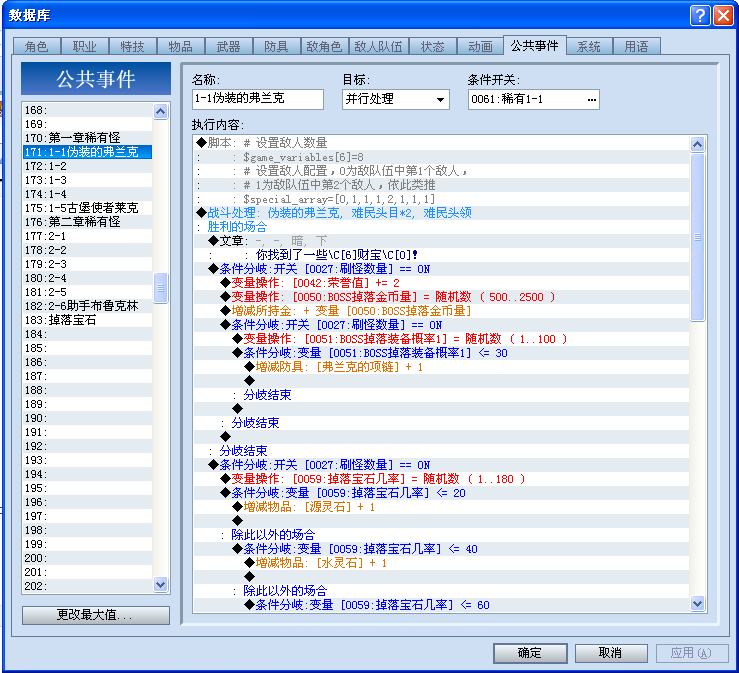Switch to the 角色 tab
The image size is (739, 673).
tap(36, 46)
